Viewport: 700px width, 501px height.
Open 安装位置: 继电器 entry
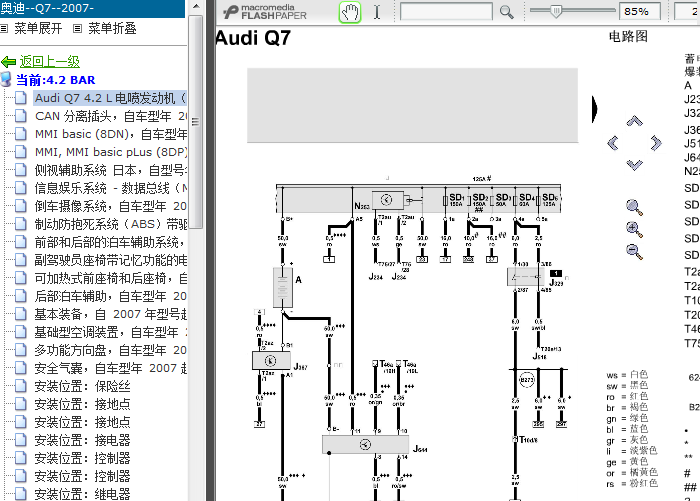click(83, 494)
